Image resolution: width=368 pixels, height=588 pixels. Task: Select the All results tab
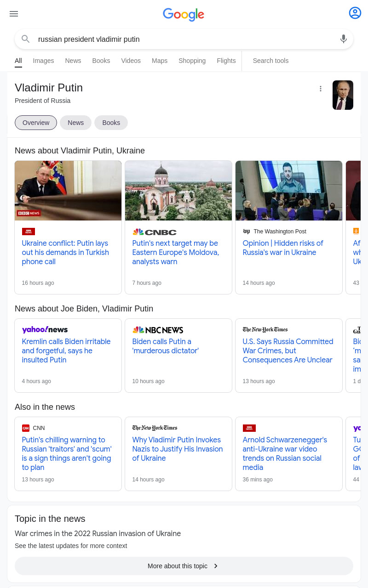(x=18, y=61)
